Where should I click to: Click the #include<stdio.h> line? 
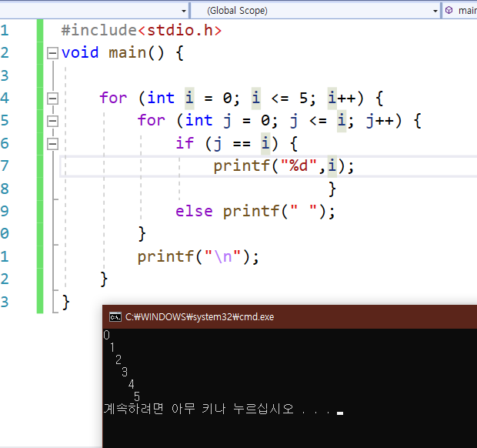pos(142,31)
